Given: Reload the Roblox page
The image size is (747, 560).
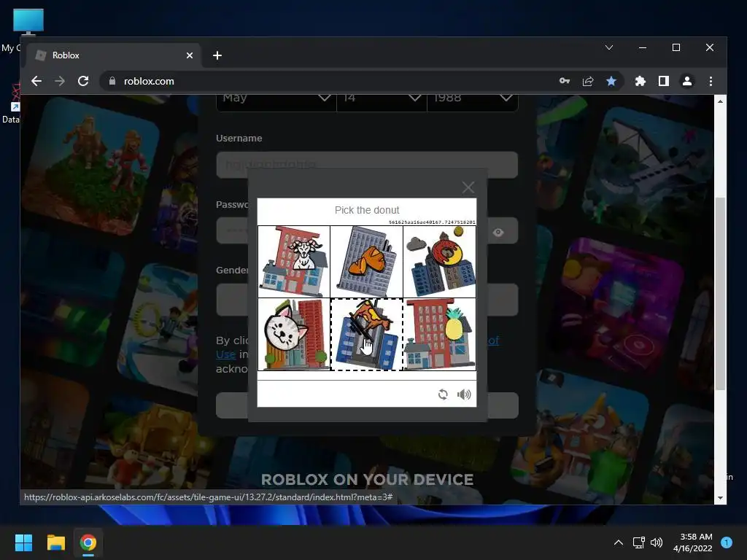Looking at the screenshot, I should pyautogui.click(x=83, y=81).
